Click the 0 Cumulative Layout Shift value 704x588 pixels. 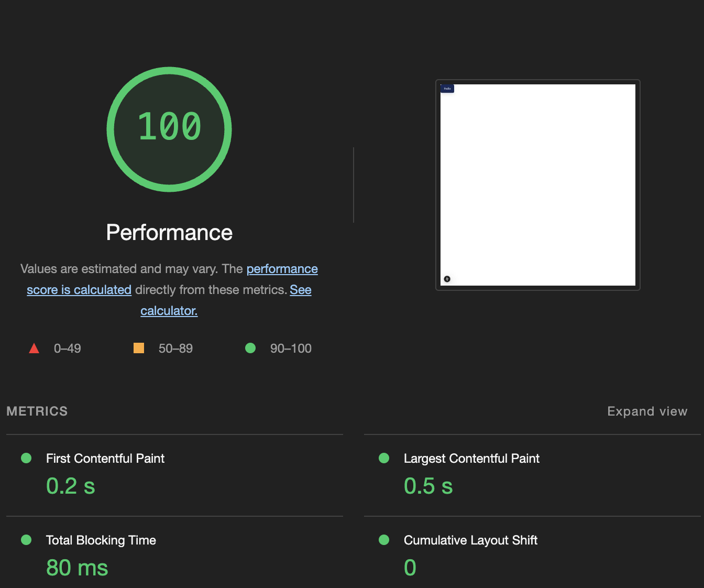tap(410, 568)
